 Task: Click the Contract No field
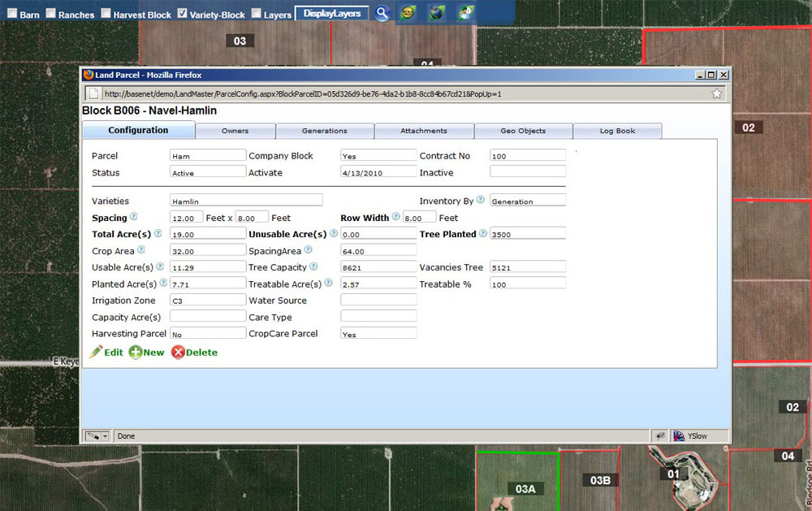(x=528, y=155)
